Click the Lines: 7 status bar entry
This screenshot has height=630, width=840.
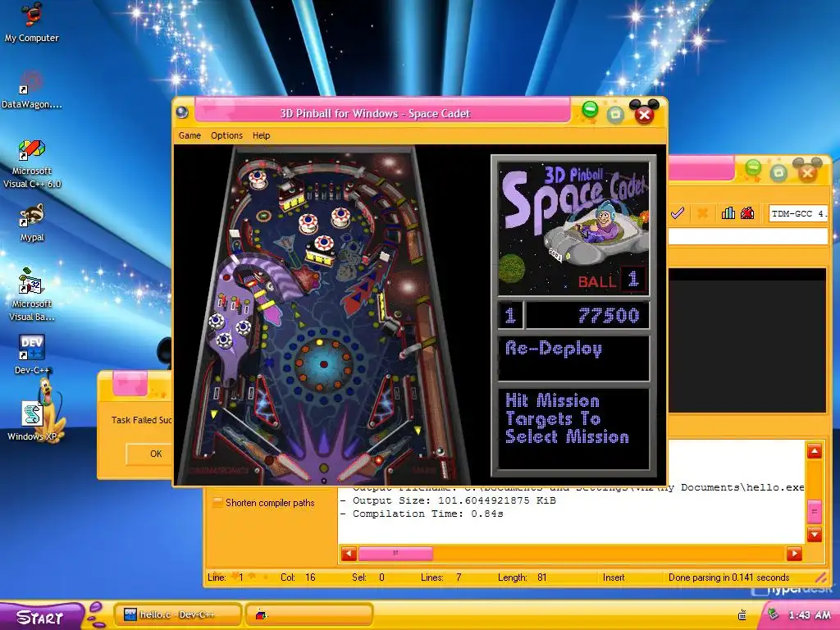click(441, 577)
